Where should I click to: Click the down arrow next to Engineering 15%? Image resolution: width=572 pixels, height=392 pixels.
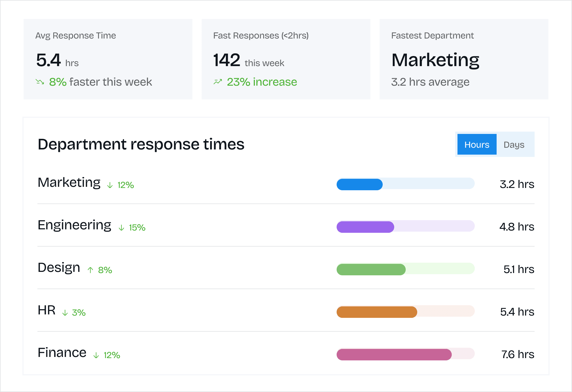[121, 228]
